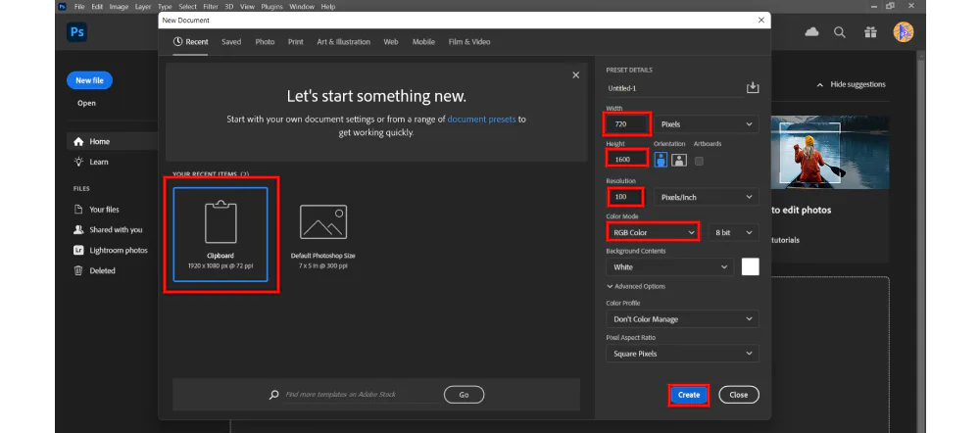Viewport: 980px width, 433px height.
Task: Open the Filter menu
Action: (x=211, y=7)
